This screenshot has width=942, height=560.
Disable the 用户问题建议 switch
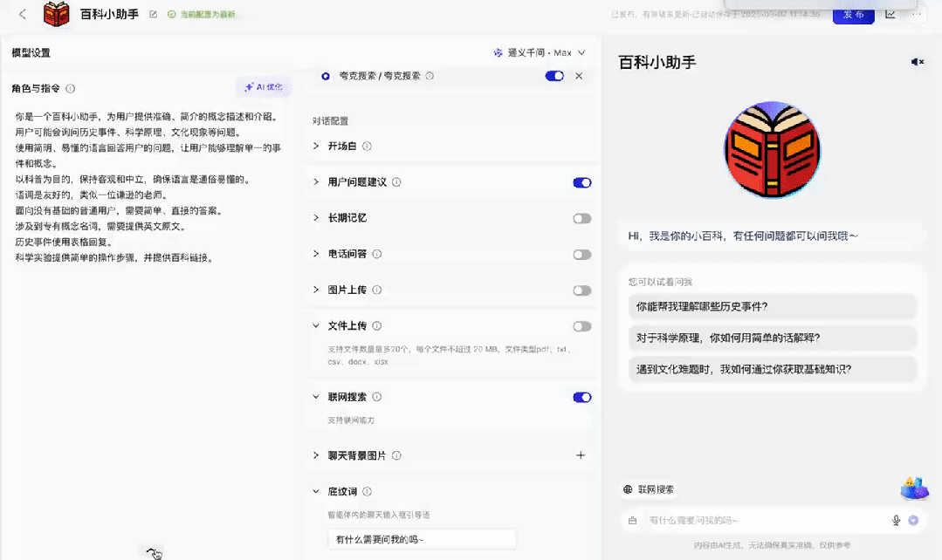(x=581, y=182)
